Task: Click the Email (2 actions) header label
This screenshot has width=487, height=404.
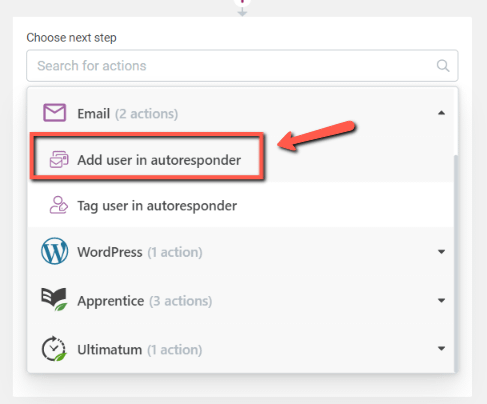Action: pos(128,114)
